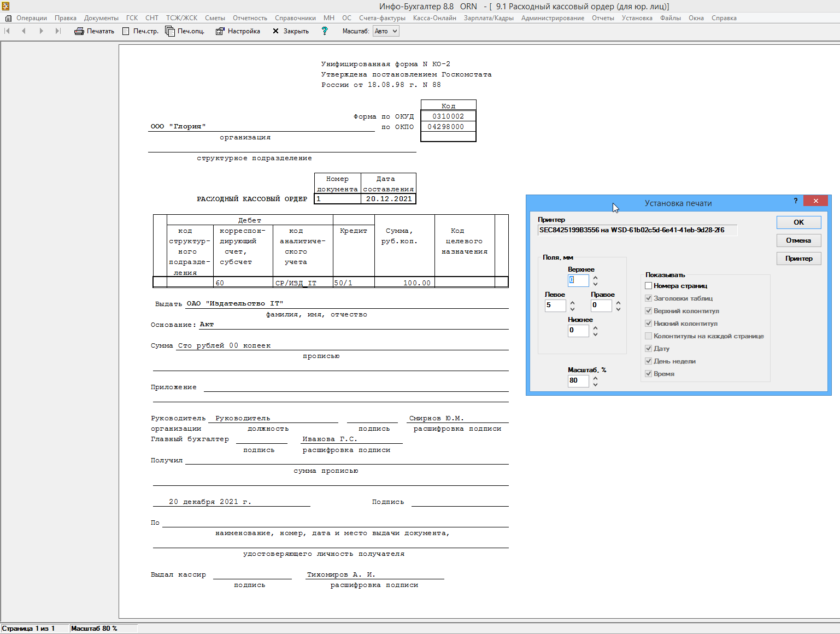Open the Зарплата/Кадры menu
This screenshot has height=634, width=840.
pos(489,18)
